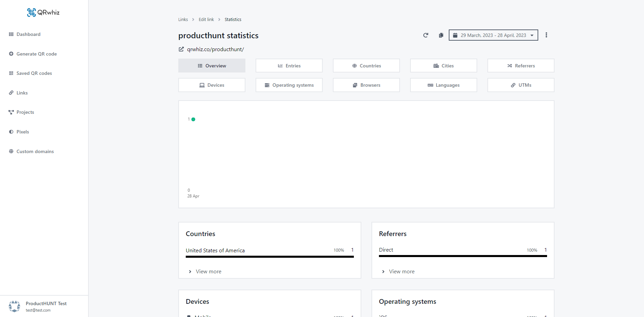Open Projects in sidebar
Viewport: 644px width, 317px height.
click(25, 112)
